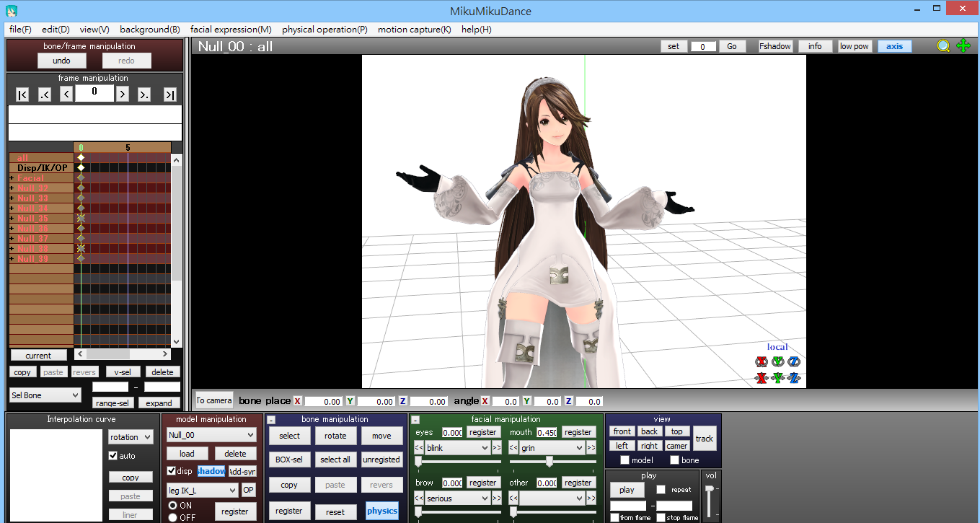Click the MikuMikuDance title bar app icon
This screenshot has height=523, width=980.
(12, 12)
